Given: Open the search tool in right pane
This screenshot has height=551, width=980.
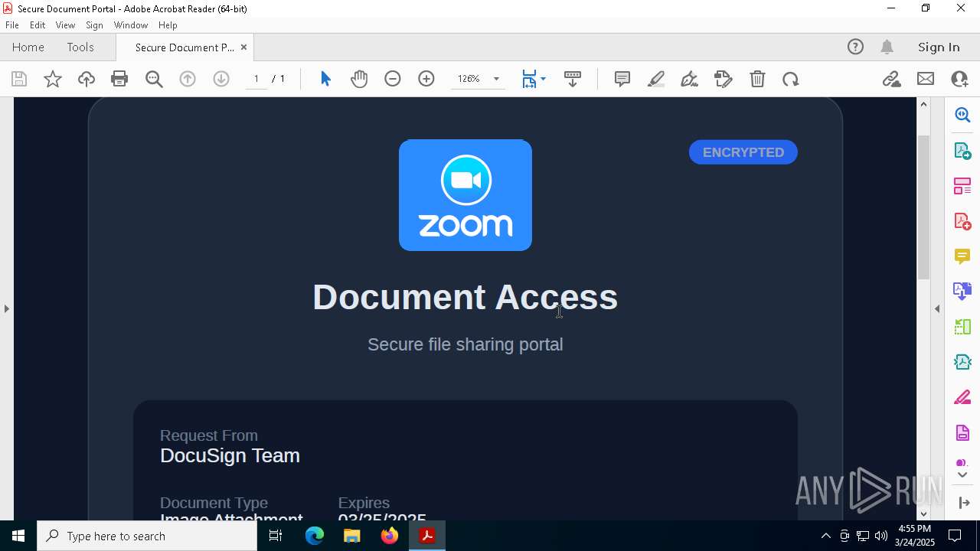Looking at the screenshot, I should 962,115.
